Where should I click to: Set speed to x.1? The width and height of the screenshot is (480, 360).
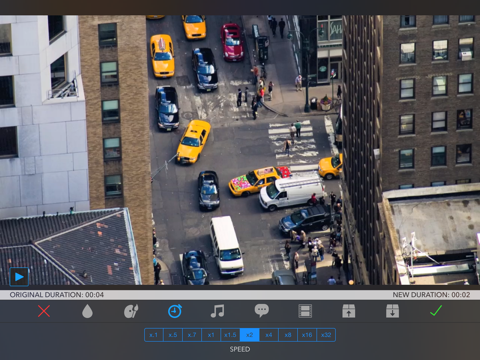coord(154,335)
